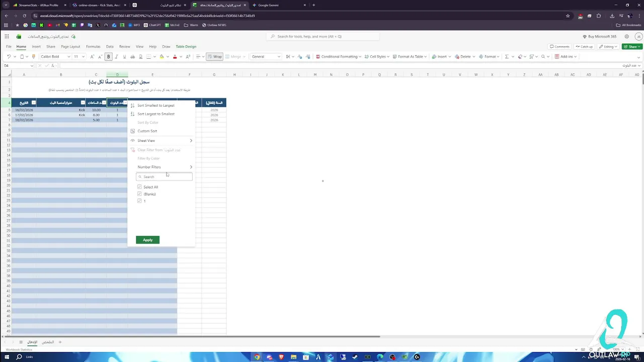Open the Microsoft 365 app launcher grid
Screen dimensions: 644x362
[7, 36]
